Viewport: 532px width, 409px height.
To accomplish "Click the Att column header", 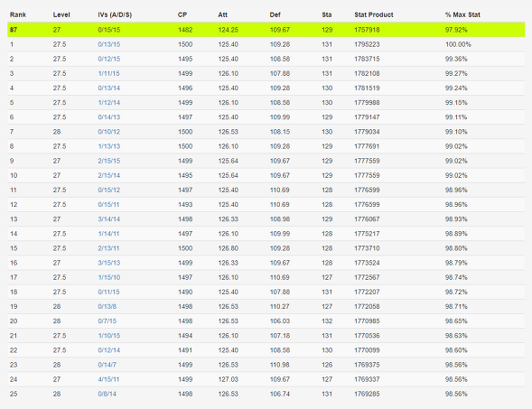I will click(x=222, y=15).
